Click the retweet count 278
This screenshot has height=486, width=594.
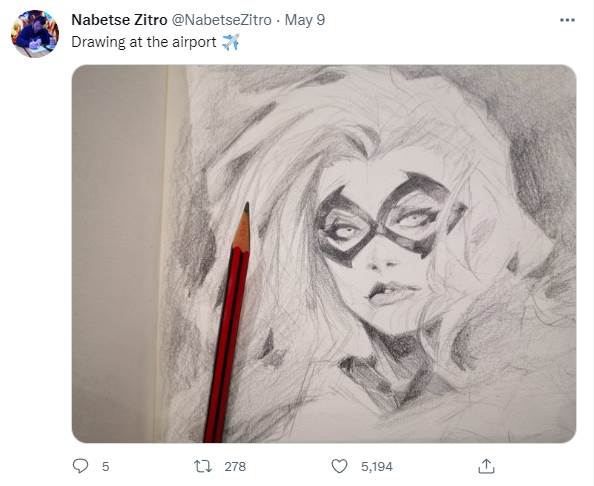click(235, 466)
